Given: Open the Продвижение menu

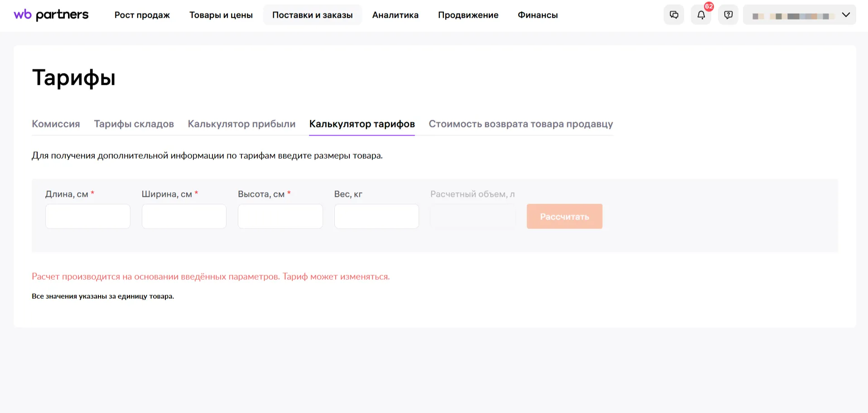Looking at the screenshot, I should point(468,15).
